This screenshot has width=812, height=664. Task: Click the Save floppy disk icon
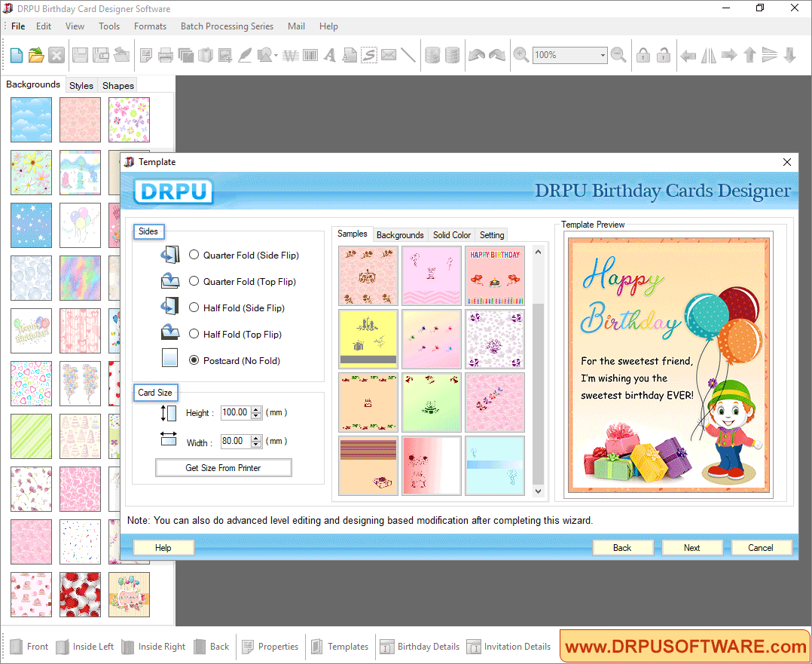coord(80,55)
